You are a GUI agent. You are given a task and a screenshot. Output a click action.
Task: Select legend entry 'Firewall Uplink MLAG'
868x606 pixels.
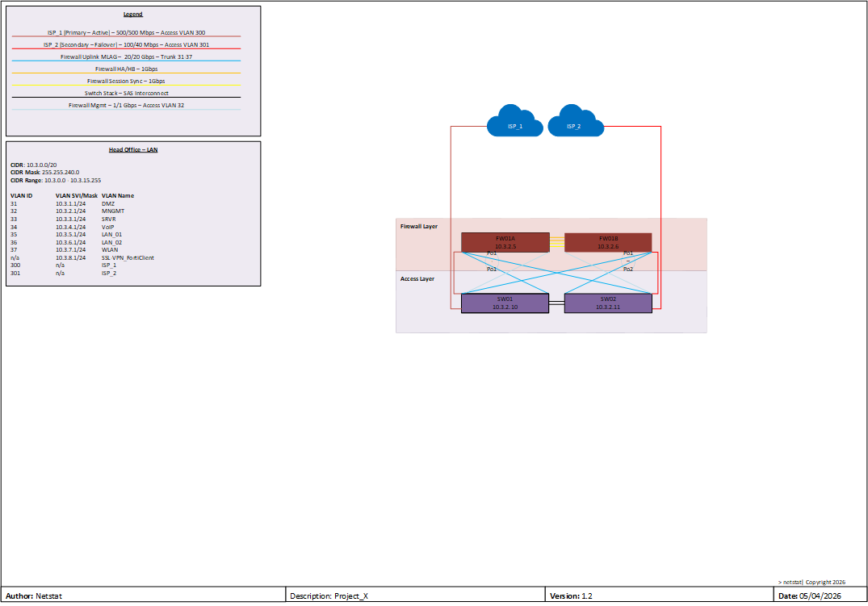tap(126, 57)
